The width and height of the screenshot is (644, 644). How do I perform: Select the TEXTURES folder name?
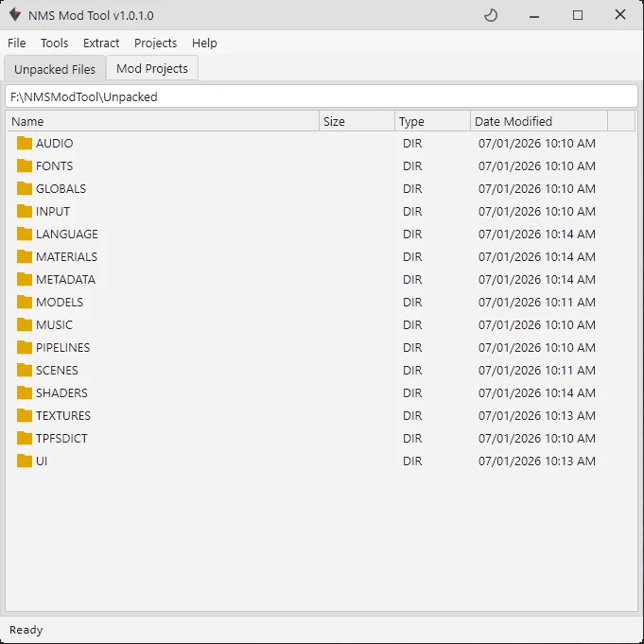click(x=63, y=415)
